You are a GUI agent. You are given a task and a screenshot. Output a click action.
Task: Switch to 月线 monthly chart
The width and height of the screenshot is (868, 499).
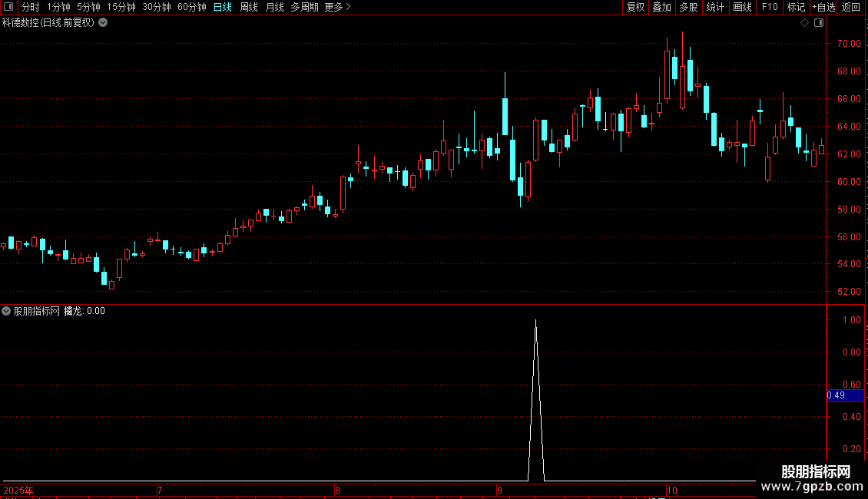(x=274, y=7)
